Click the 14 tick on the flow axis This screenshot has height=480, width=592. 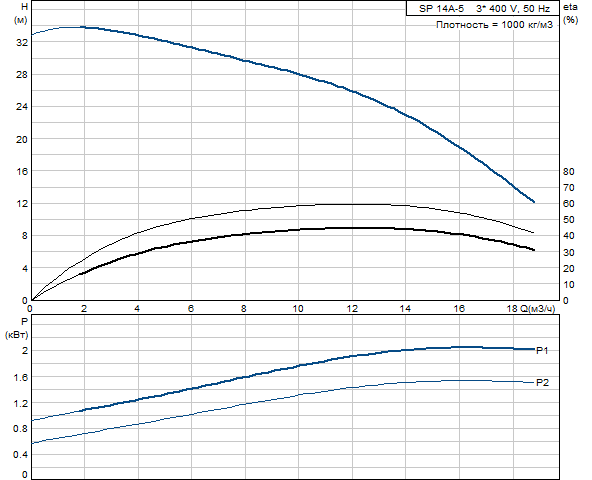tap(405, 309)
